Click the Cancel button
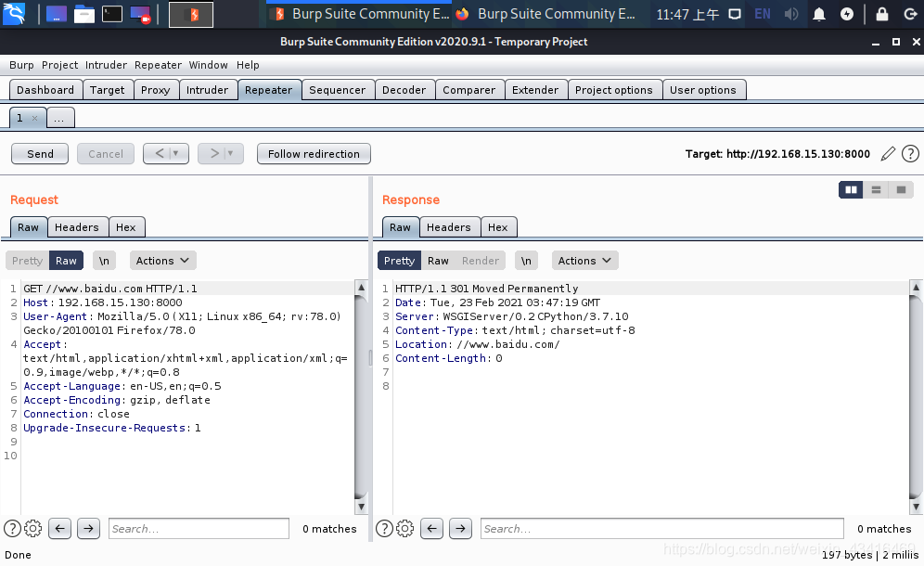The width and height of the screenshot is (924, 566). 106,154
